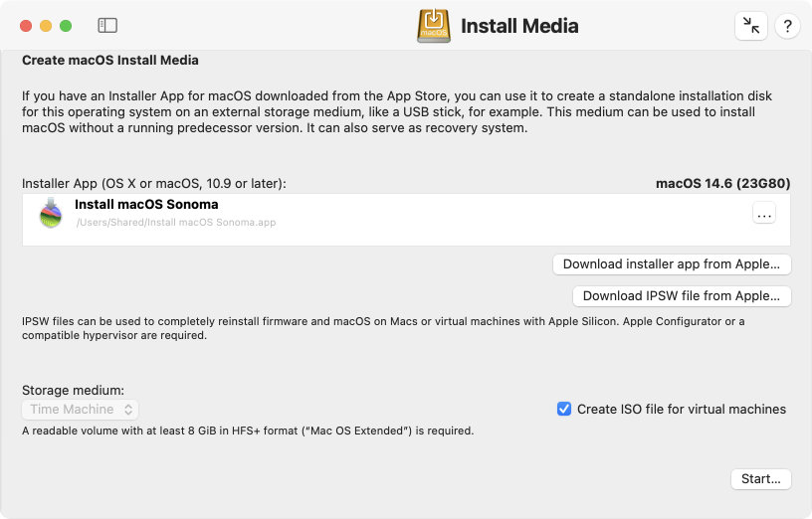812x519 pixels.
Task: Click Download IPSW file from Apple
Action: [682, 296]
